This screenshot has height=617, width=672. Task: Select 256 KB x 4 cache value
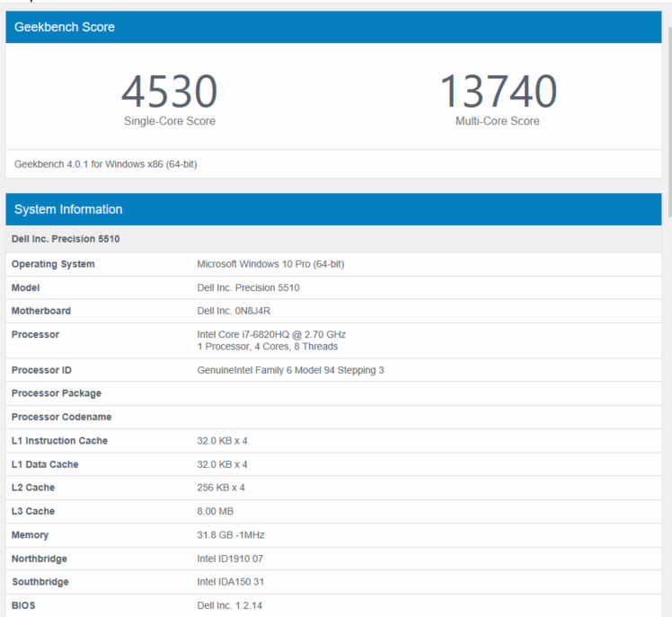point(221,488)
